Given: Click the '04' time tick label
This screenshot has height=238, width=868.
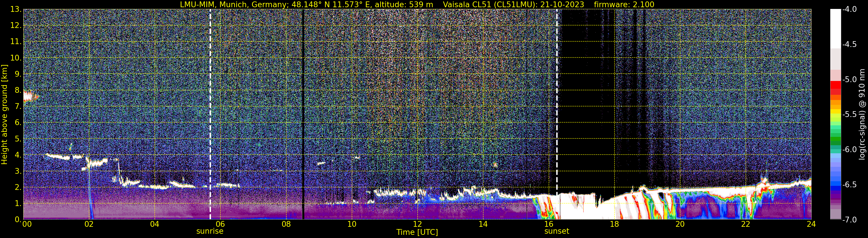Looking at the screenshot, I should click(x=155, y=224).
